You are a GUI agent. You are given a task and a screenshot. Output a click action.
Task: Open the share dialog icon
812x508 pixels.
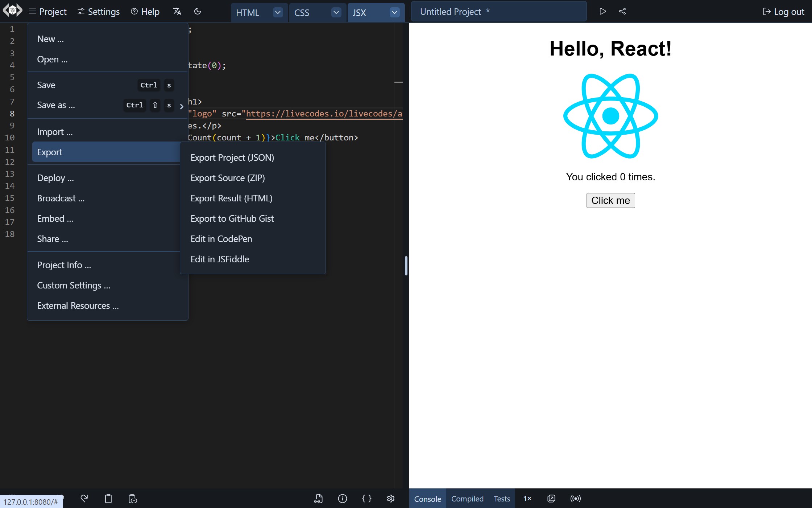click(x=622, y=11)
